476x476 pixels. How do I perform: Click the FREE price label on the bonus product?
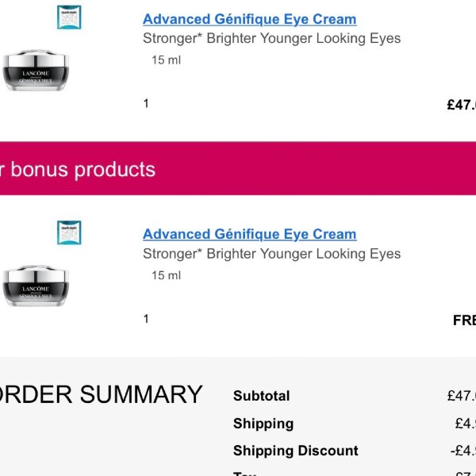[x=464, y=321]
